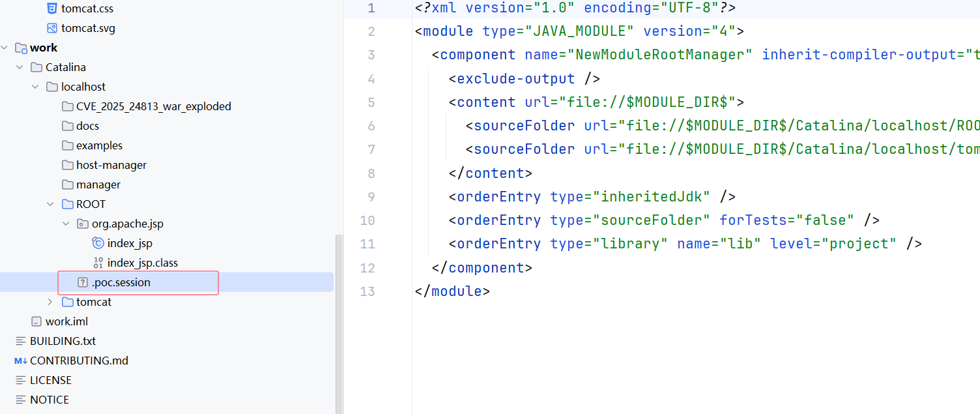This screenshot has width=980, height=414.
Task: Click the tomcat.svg image file icon
Action: point(51,29)
